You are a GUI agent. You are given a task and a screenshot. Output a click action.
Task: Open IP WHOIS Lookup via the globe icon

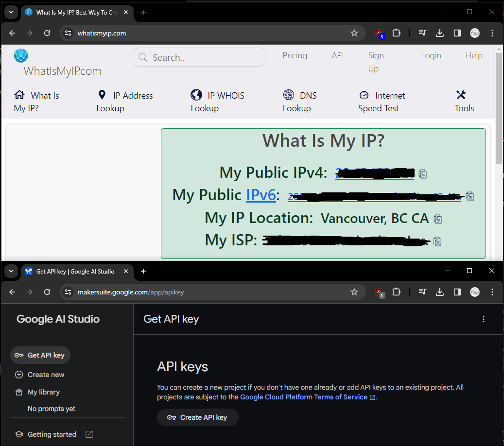point(196,95)
